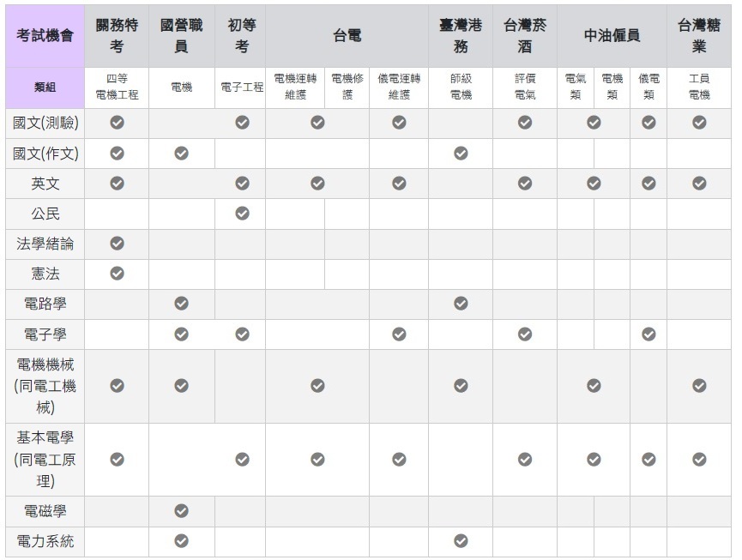Image resolution: width=742 pixels, height=560 pixels.
Task: Click the 台電 column header
Action: [347, 36]
